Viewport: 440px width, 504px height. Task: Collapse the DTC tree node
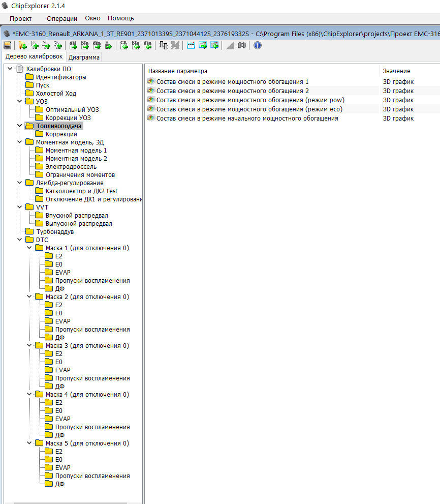20,240
